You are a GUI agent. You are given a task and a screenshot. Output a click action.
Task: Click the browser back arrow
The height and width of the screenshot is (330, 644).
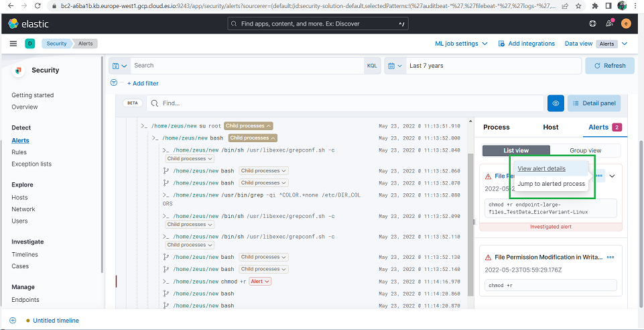click(10, 6)
